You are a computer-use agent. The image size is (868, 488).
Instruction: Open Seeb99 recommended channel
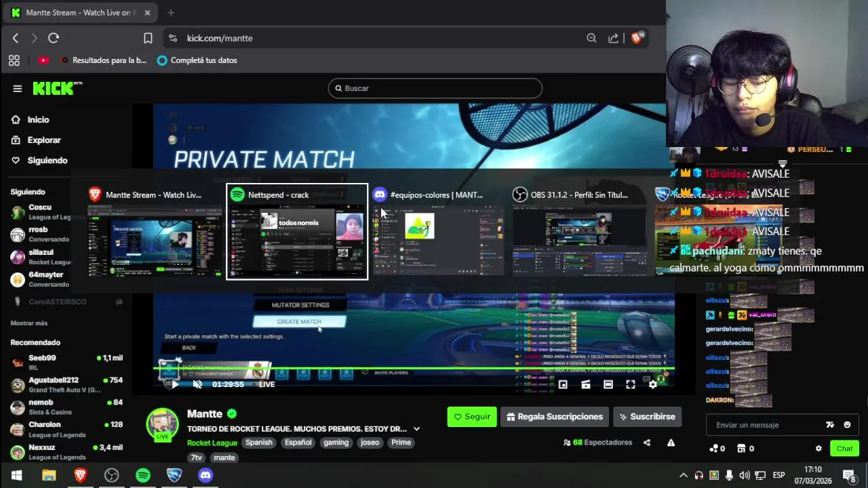[66, 362]
